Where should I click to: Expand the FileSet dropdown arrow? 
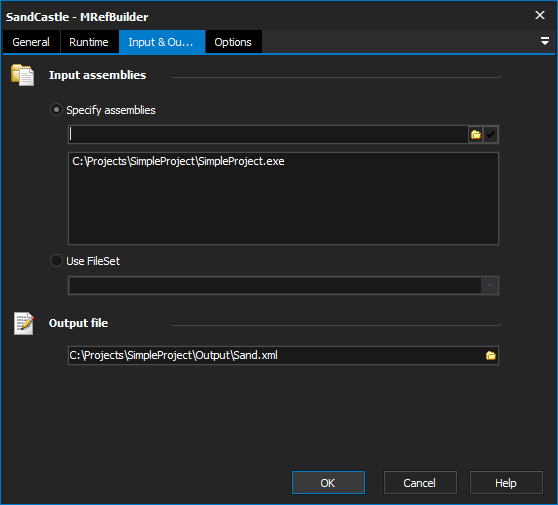tap(489, 285)
